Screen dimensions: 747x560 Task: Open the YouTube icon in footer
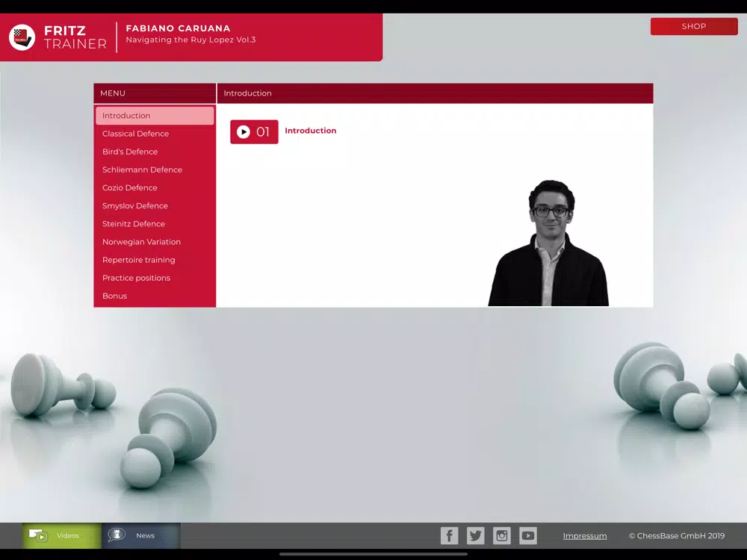(x=528, y=535)
